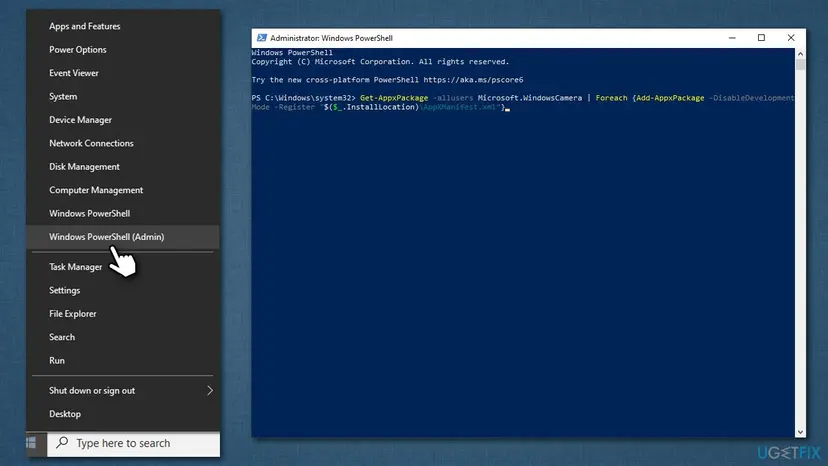The width and height of the screenshot is (828, 466).
Task: Open Computer Management
Action: (x=96, y=190)
